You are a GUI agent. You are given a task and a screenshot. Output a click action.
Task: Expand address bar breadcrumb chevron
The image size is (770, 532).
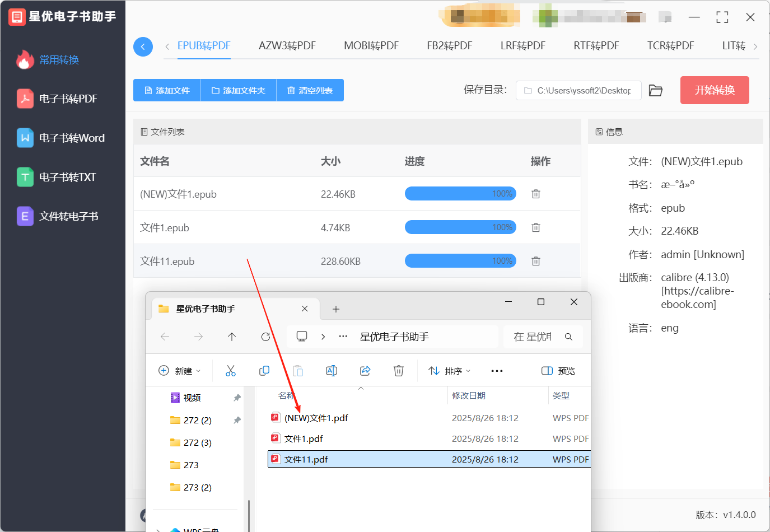click(323, 337)
